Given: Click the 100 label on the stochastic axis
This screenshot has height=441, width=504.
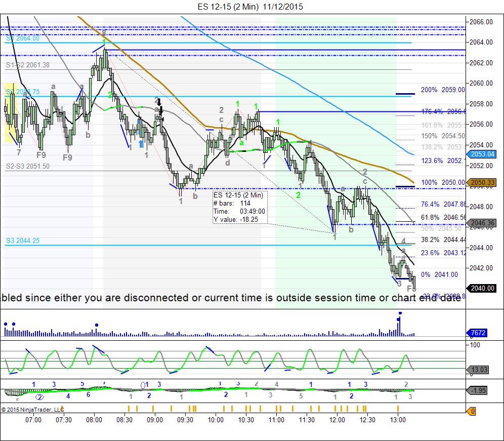Looking at the screenshot, I should (475, 345).
